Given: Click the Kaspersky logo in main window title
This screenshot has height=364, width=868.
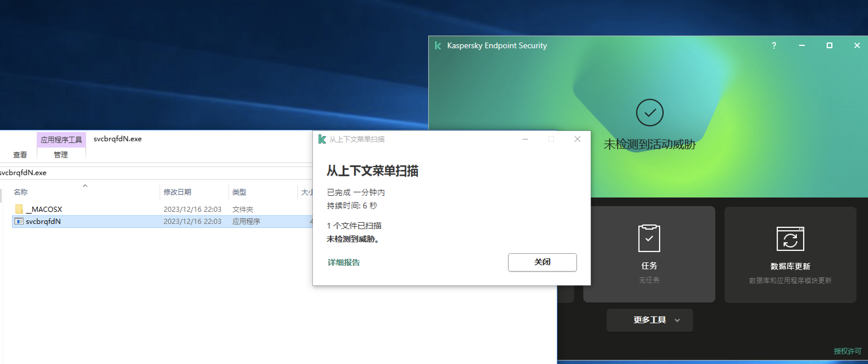Looking at the screenshot, I should 438,45.
